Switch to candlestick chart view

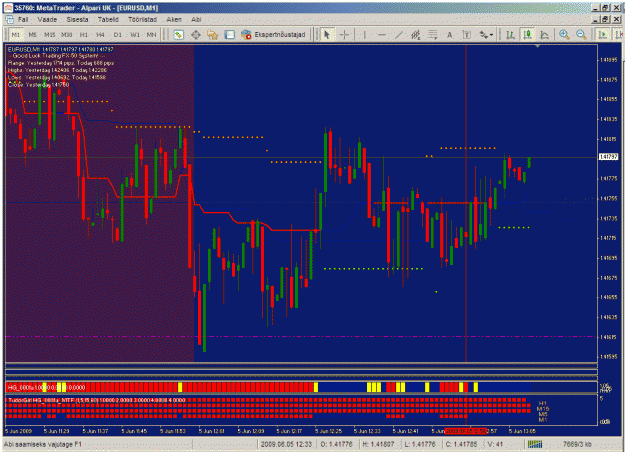pyautogui.click(x=527, y=35)
